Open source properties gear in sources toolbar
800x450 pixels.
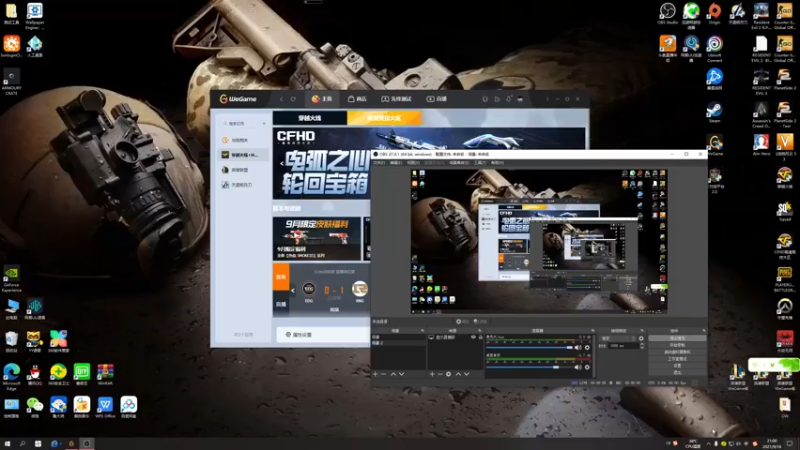[448, 374]
